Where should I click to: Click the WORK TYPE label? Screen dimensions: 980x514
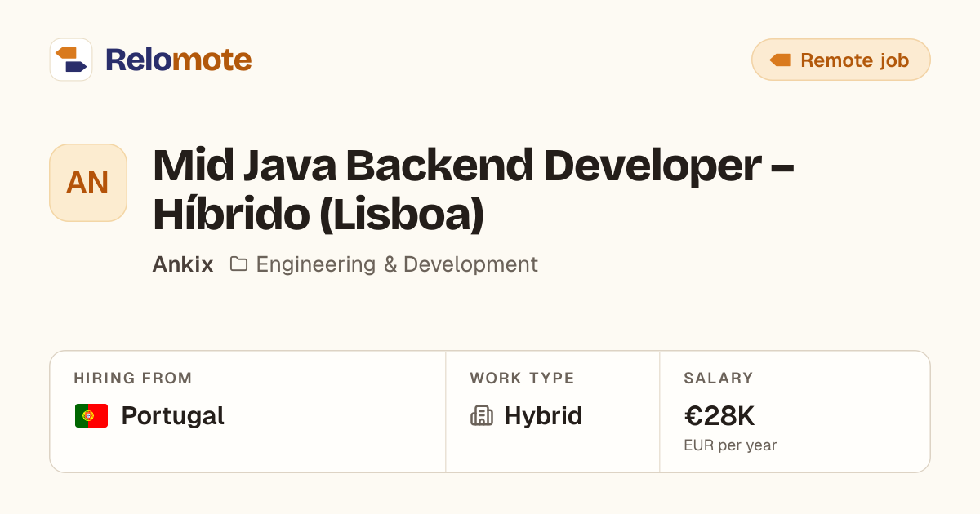[522, 379]
